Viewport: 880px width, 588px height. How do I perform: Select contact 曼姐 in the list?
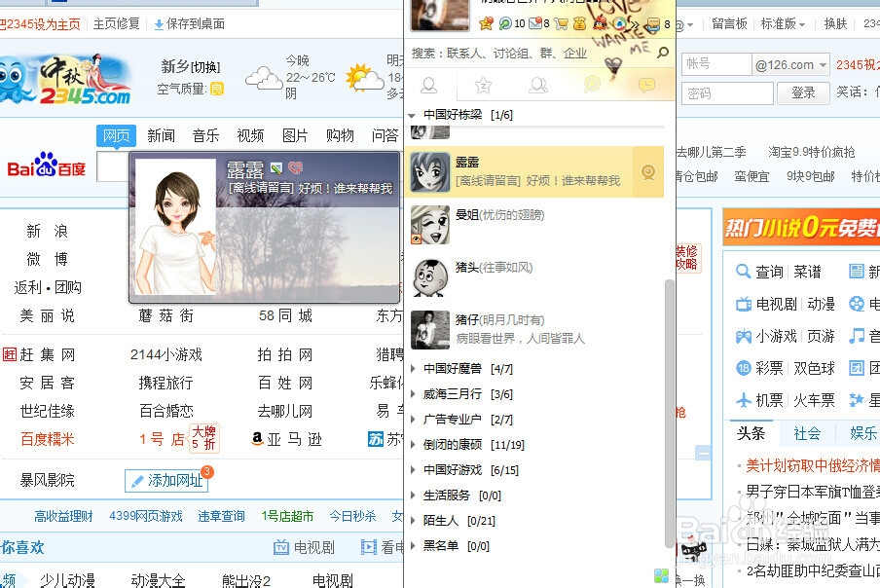[534, 225]
